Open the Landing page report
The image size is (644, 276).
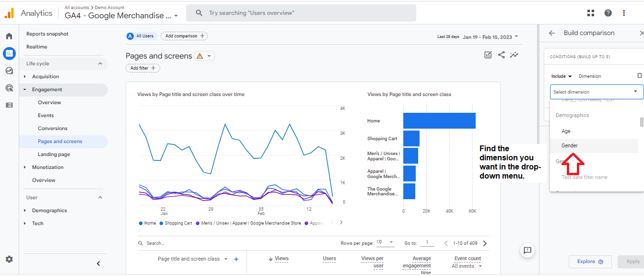click(54, 154)
